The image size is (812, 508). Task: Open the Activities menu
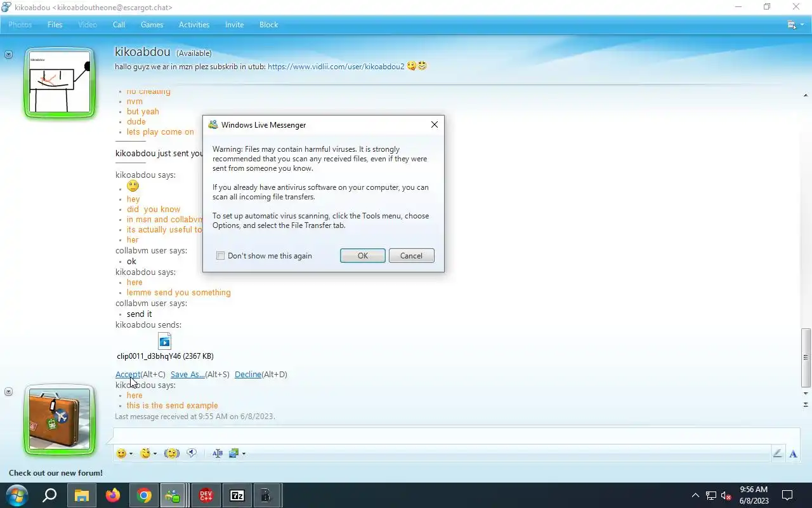194,25
